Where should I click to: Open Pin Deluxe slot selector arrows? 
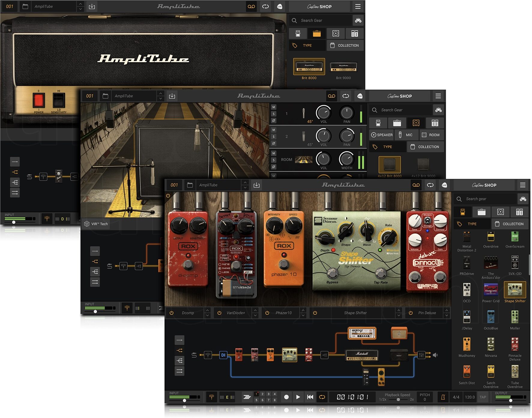pos(447,313)
